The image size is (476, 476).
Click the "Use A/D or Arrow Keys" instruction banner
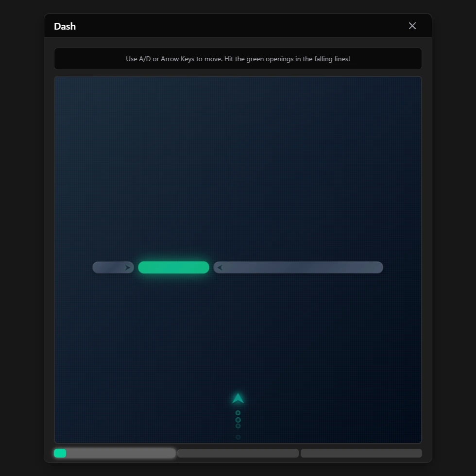[x=238, y=59]
